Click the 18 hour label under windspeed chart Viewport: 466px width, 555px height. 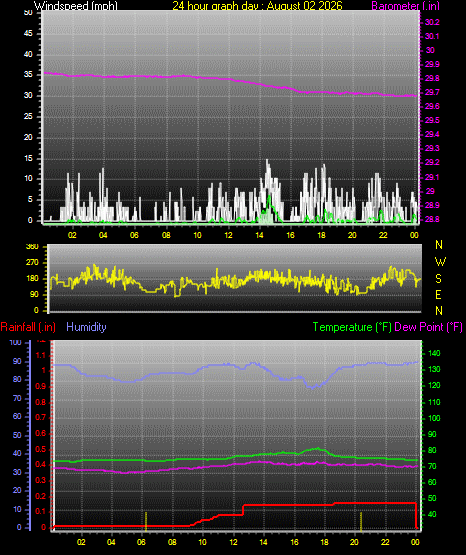321,235
